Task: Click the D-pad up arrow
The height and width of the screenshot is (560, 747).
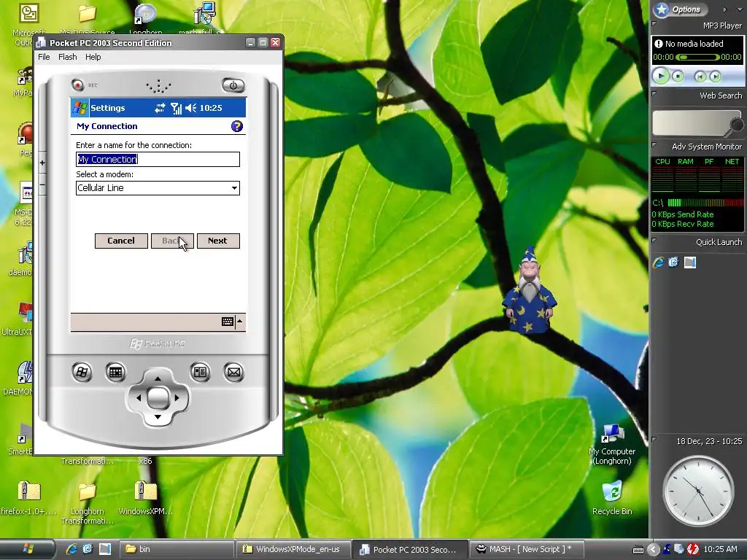Action: click(158, 378)
